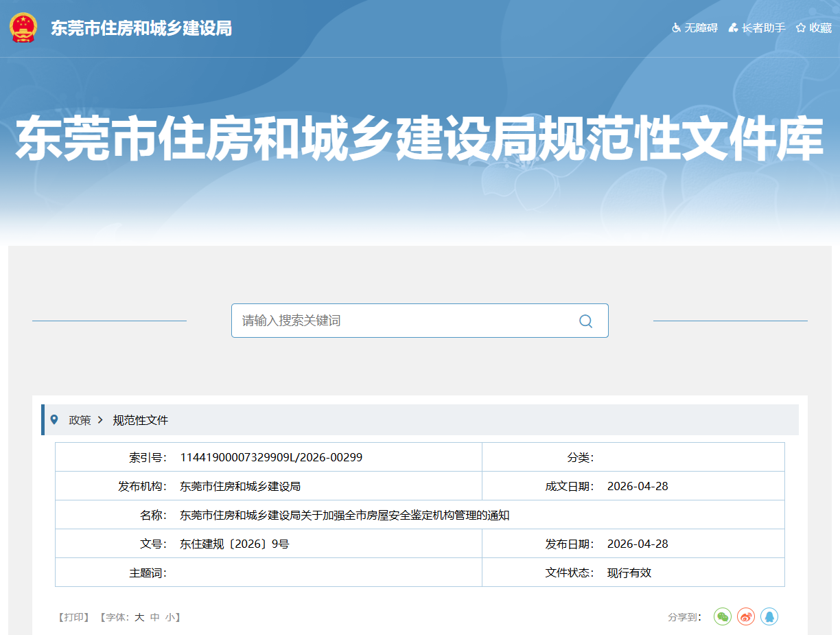Focus the 请输入搜索关键词 search field
Image resolution: width=840 pixels, height=635 pixels.
pos(420,321)
